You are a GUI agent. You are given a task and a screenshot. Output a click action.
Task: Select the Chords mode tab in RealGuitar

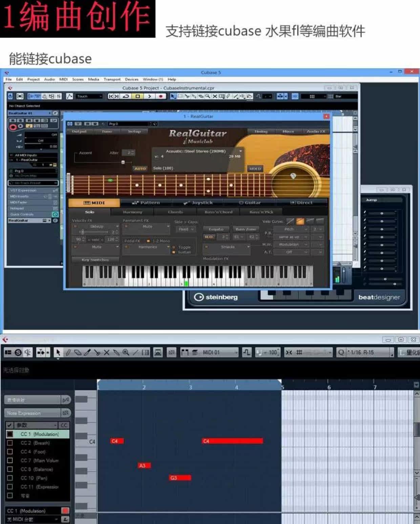coord(175,212)
